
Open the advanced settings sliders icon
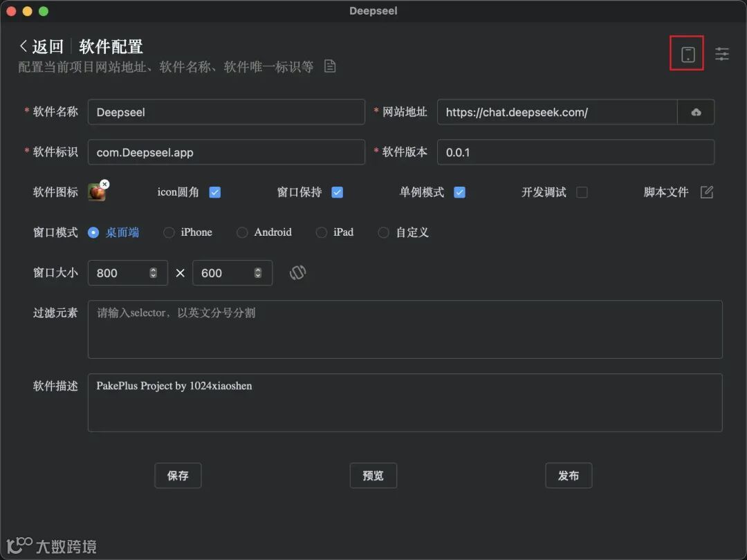pyautogui.click(x=721, y=53)
